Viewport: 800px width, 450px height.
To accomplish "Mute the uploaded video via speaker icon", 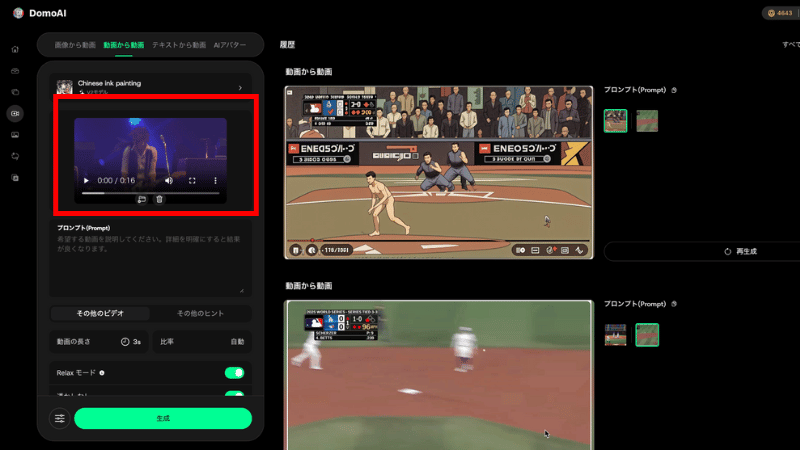I will pos(168,181).
